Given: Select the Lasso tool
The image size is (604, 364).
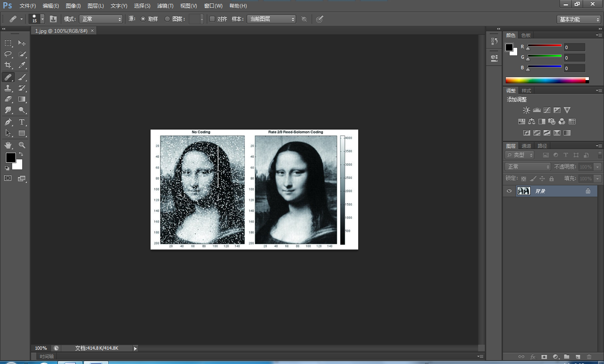Looking at the screenshot, I should 8,54.
